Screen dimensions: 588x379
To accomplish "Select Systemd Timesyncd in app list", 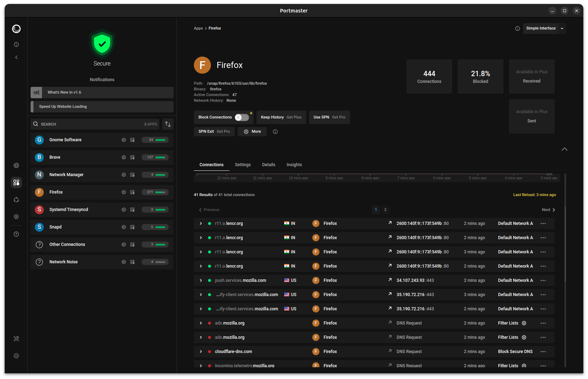I will pos(102,210).
